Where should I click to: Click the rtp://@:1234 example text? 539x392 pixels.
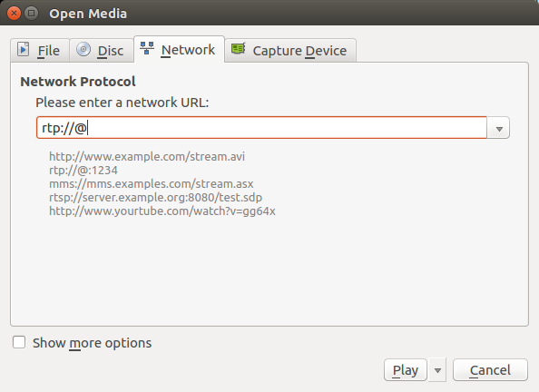(x=83, y=171)
